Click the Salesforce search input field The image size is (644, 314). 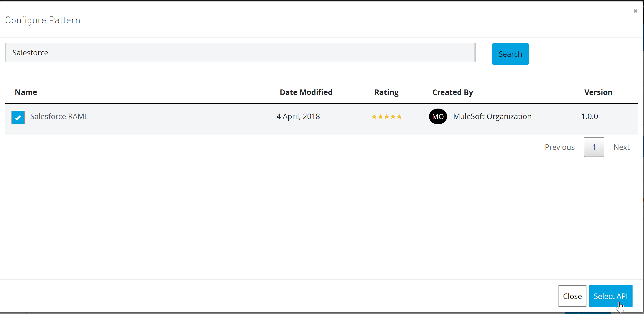[x=240, y=52]
